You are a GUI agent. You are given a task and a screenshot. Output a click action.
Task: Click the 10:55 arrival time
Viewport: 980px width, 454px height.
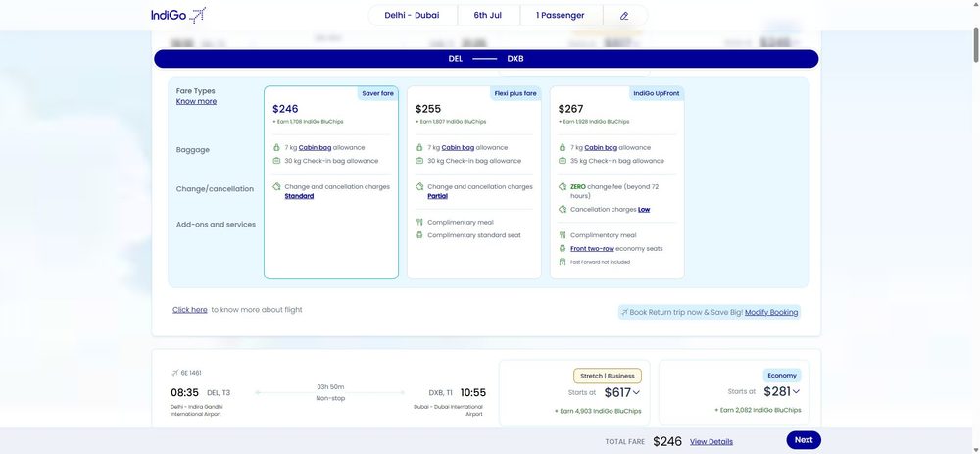point(473,393)
